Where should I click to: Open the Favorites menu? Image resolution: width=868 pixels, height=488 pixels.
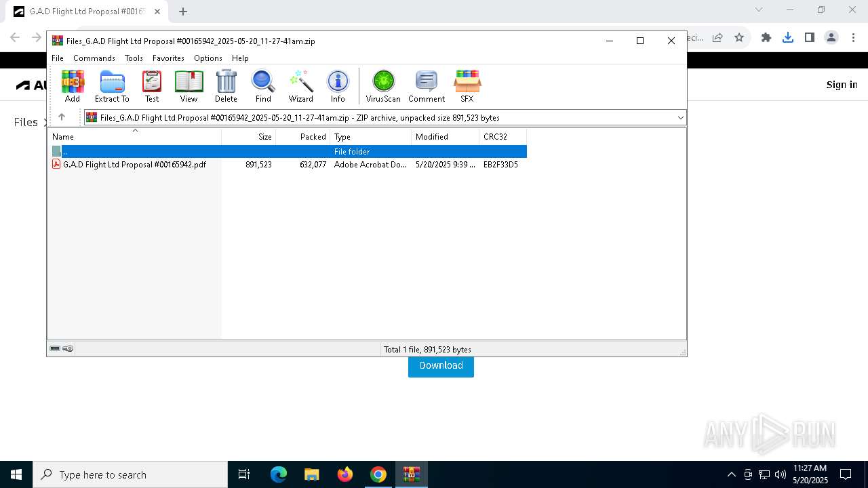tap(168, 58)
